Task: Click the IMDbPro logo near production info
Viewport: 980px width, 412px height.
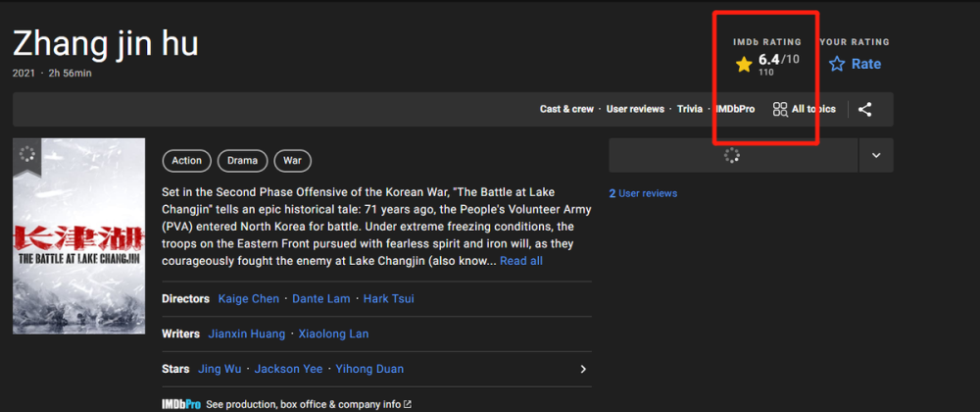Action: tap(181, 404)
